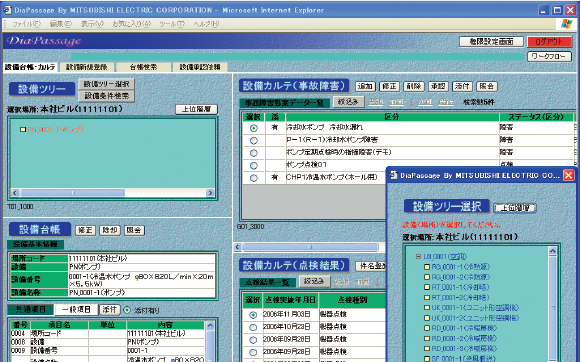Select the radio button for CHP1冷温水ポンプ row
Viewport: 580px width, 362px height.
click(x=253, y=178)
